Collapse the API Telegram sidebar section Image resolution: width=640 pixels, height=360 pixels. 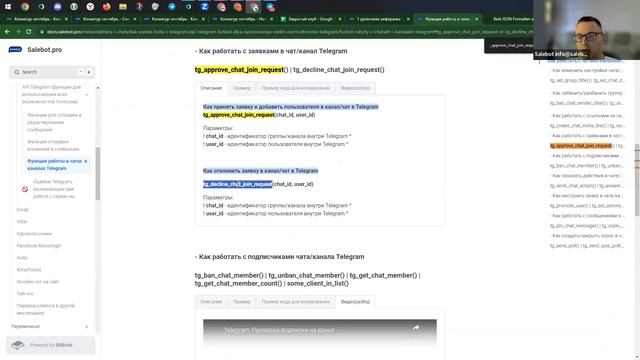87,94
